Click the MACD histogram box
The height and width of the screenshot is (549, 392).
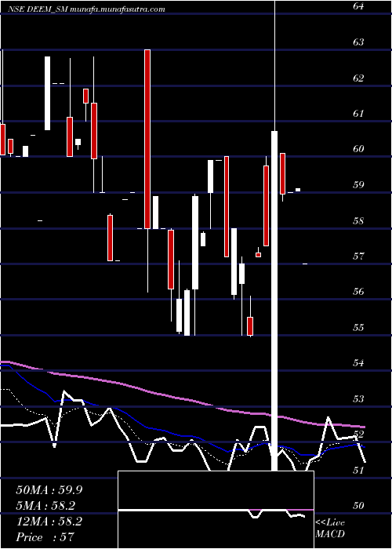click(216, 510)
